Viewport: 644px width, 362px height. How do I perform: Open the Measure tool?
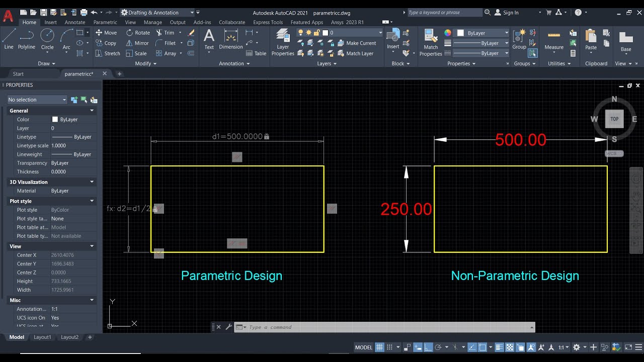[x=554, y=39]
